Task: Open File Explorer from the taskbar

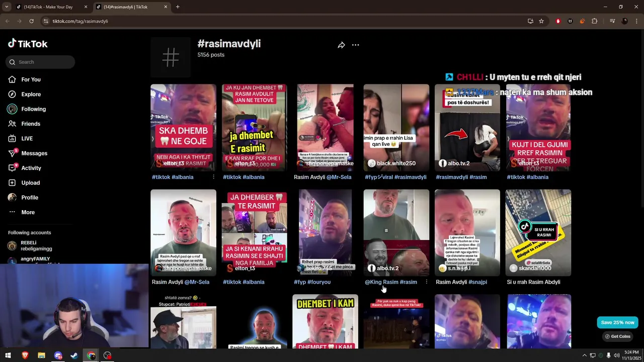Action: (41, 355)
